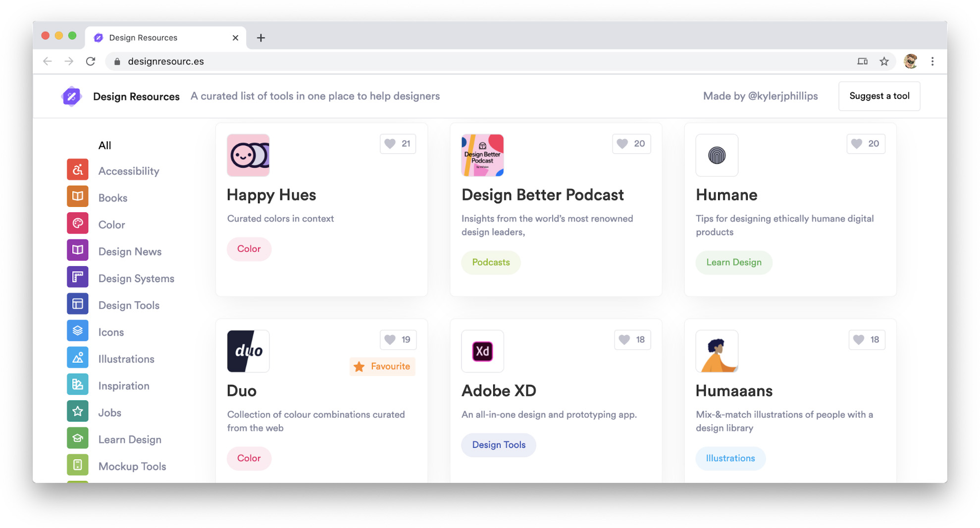Open a new browser tab
This screenshot has width=980, height=528.
261,38
